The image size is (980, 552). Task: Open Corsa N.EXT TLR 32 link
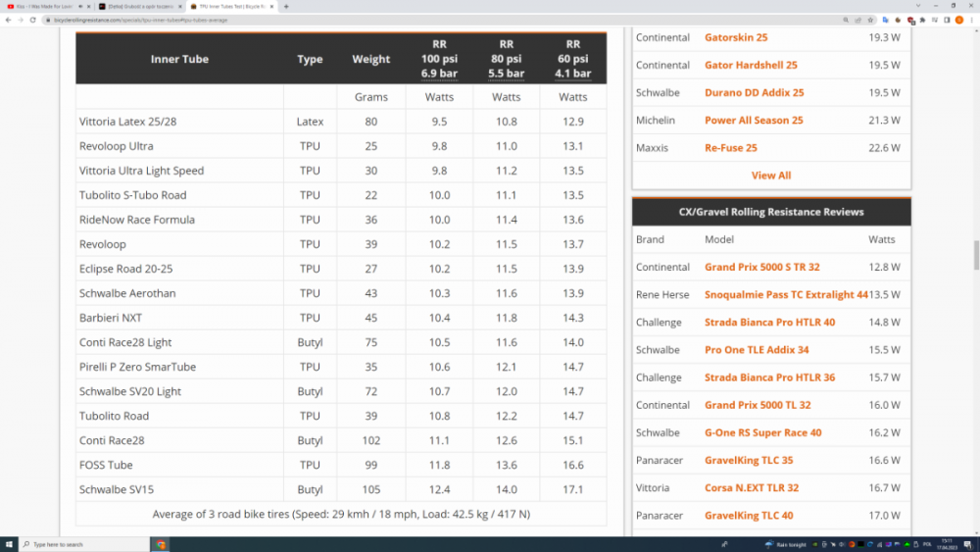tap(752, 487)
